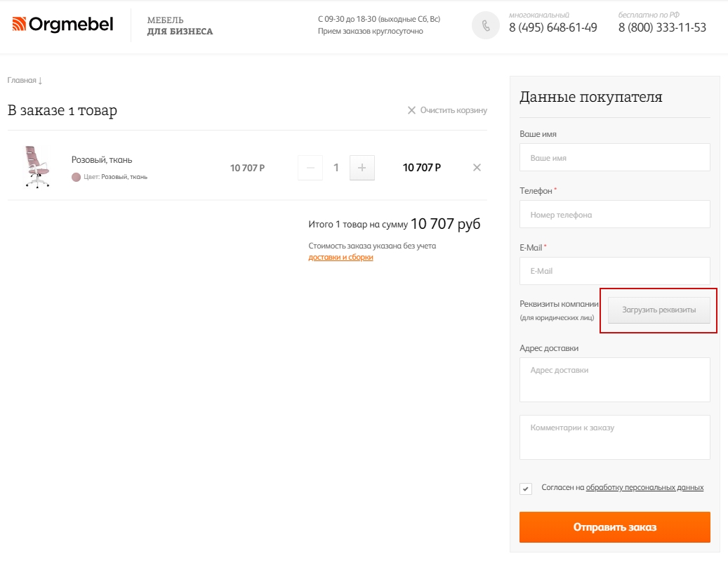Viewport: 728px width, 563px height.
Task: Click the X icon beside Очистить корзину
Action: point(411,110)
